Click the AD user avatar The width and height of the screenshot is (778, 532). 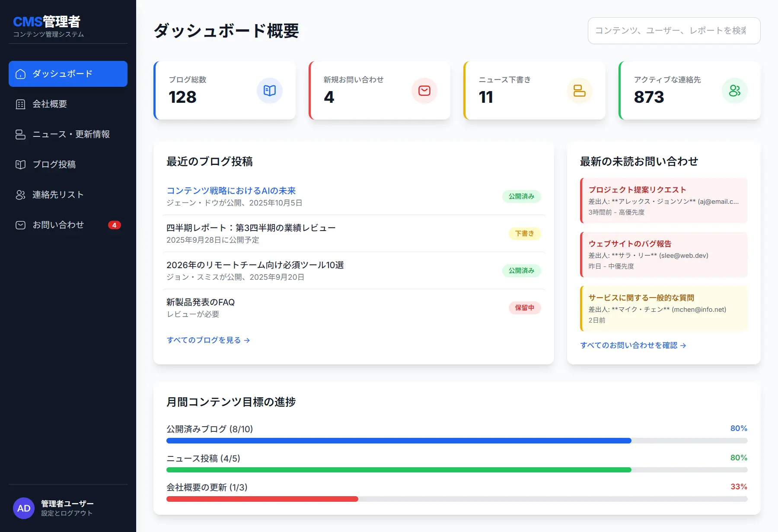[x=24, y=508]
